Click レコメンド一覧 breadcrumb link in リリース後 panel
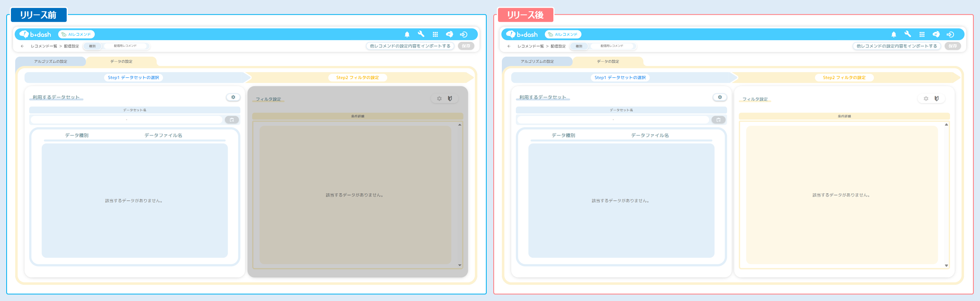This screenshot has width=980, height=301. pos(530,46)
